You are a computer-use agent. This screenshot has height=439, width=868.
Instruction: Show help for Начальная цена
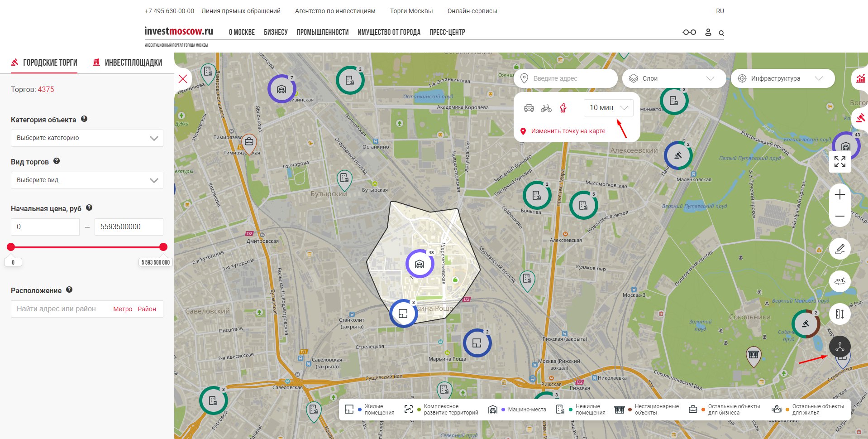tap(89, 207)
